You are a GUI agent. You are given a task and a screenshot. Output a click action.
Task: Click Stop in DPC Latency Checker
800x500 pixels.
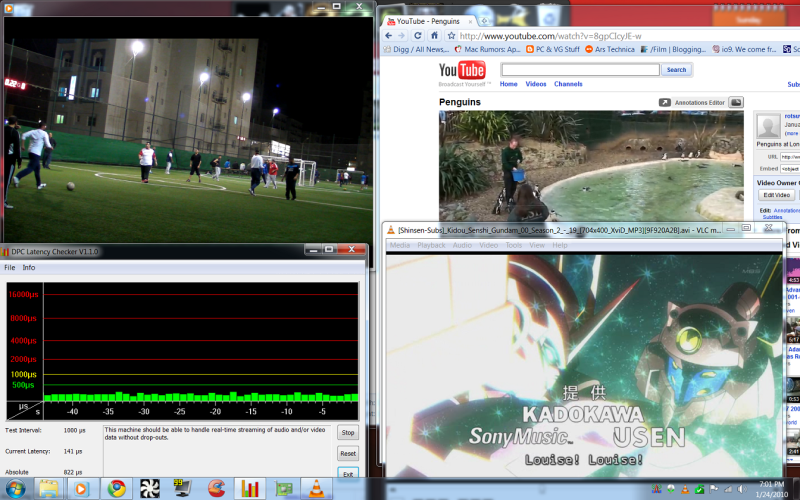348,433
